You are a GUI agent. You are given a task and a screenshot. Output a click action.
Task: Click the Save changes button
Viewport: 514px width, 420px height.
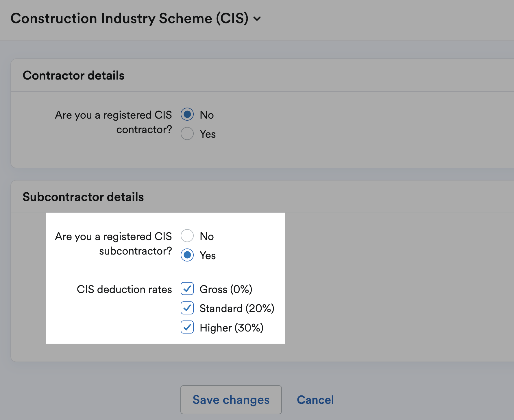pos(231,399)
